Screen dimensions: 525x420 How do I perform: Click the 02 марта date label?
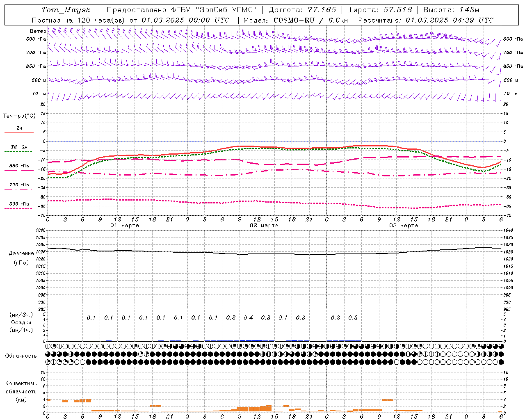click(264, 226)
